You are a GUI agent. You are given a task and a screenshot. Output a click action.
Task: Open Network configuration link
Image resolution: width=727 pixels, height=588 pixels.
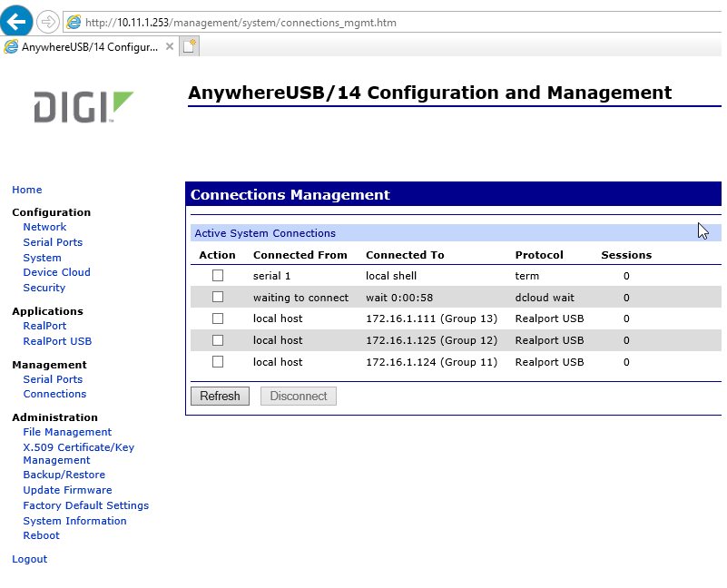tap(44, 227)
